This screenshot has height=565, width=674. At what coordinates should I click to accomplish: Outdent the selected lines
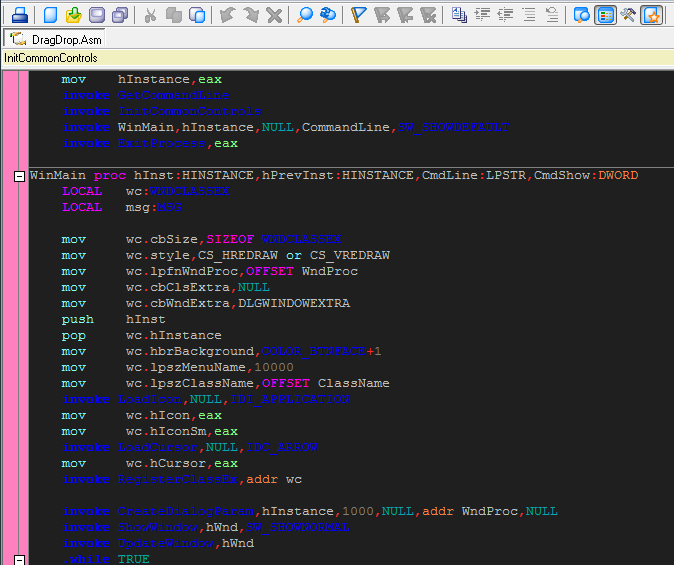[x=506, y=15]
